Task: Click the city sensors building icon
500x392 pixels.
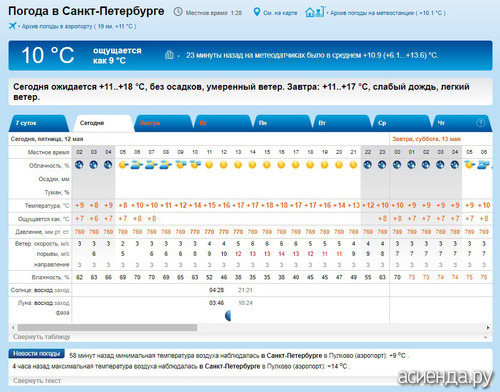Action: (x=169, y=55)
